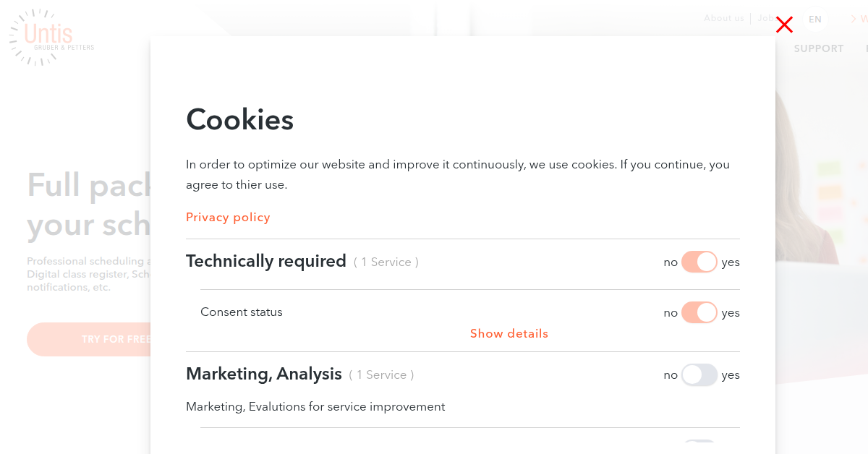Enable the Marketing, Analysis switch
Image resolution: width=868 pixels, height=454 pixels.
699,374
